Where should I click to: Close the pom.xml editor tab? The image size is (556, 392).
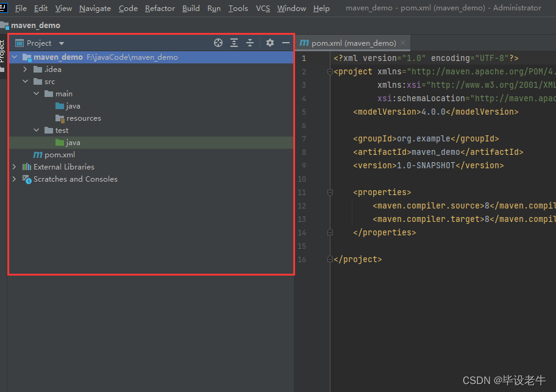pyautogui.click(x=403, y=43)
